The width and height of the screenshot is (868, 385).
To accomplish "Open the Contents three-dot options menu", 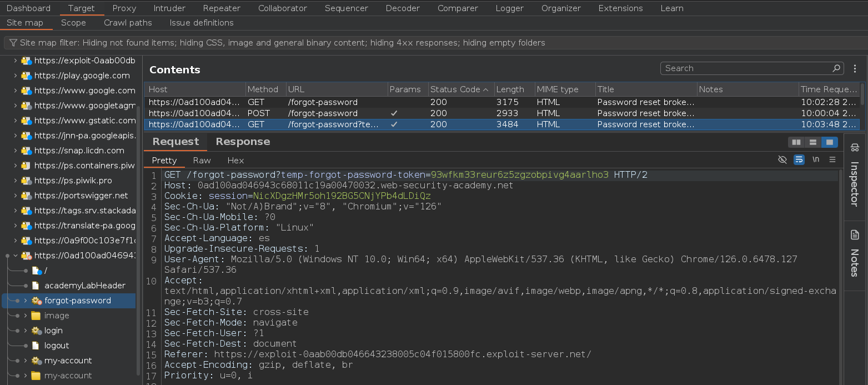I will point(855,68).
